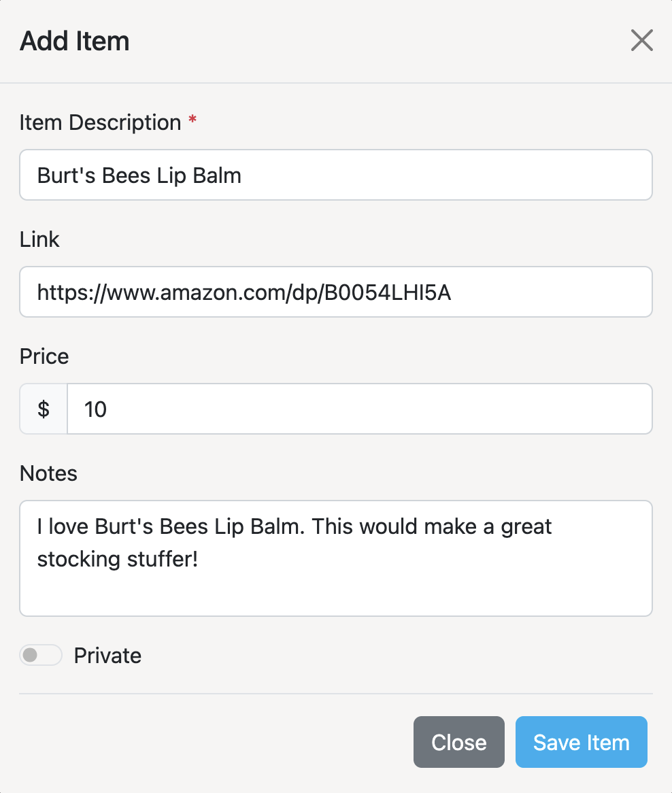Click the red required asterisk
The image size is (672, 793).
pos(192,119)
